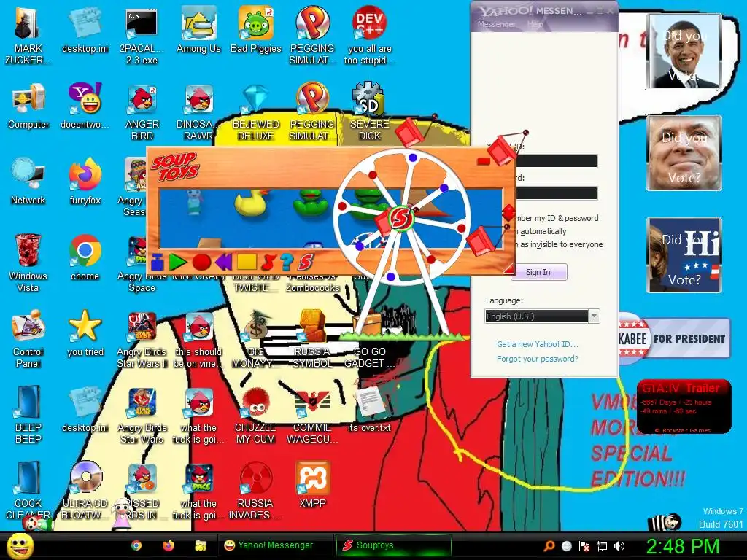
Task: Open the Messenger menu in Yahoo! Messenger
Action: pyautogui.click(x=496, y=24)
